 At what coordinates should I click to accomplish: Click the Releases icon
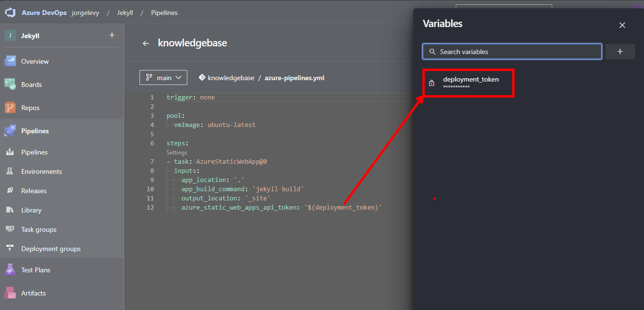point(10,191)
